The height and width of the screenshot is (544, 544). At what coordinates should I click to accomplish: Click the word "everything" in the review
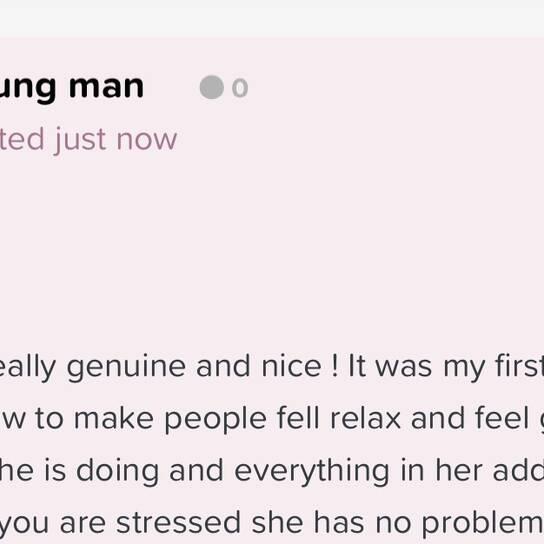pos(311,472)
